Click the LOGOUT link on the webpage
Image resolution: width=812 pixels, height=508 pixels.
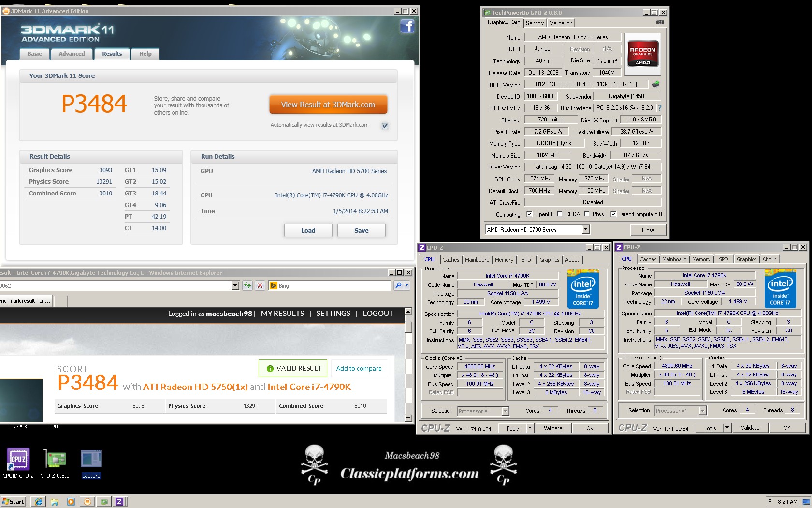[378, 314]
